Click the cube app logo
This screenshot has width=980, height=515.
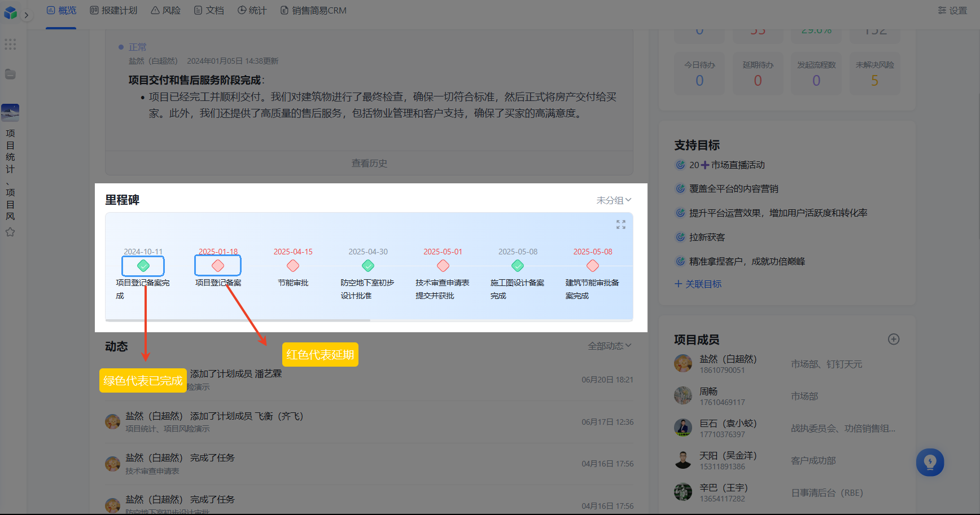10,12
